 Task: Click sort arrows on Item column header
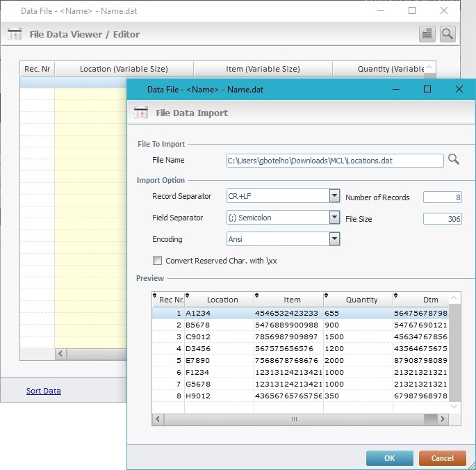(258, 295)
